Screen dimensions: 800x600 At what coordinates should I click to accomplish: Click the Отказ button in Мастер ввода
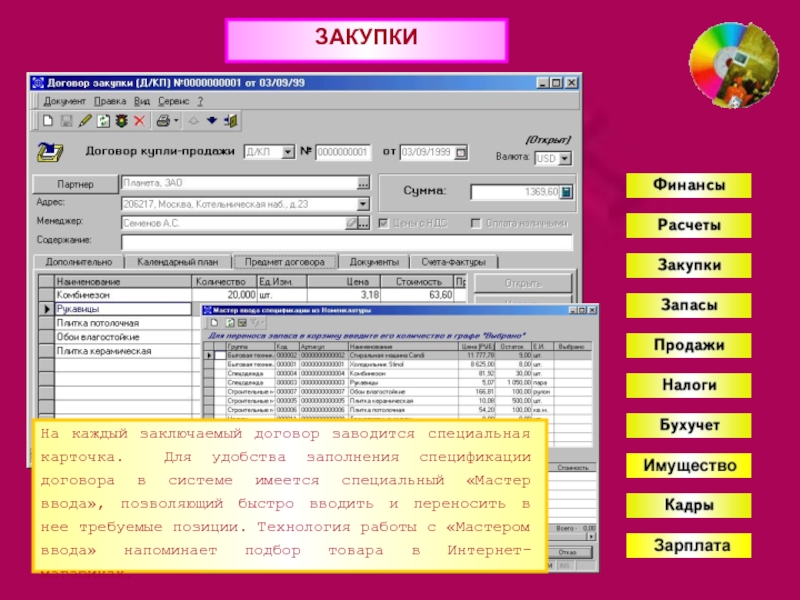[568, 552]
